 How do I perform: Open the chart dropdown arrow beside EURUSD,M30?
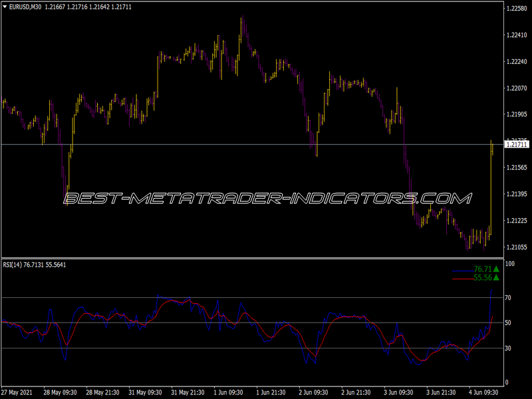pos(5,7)
